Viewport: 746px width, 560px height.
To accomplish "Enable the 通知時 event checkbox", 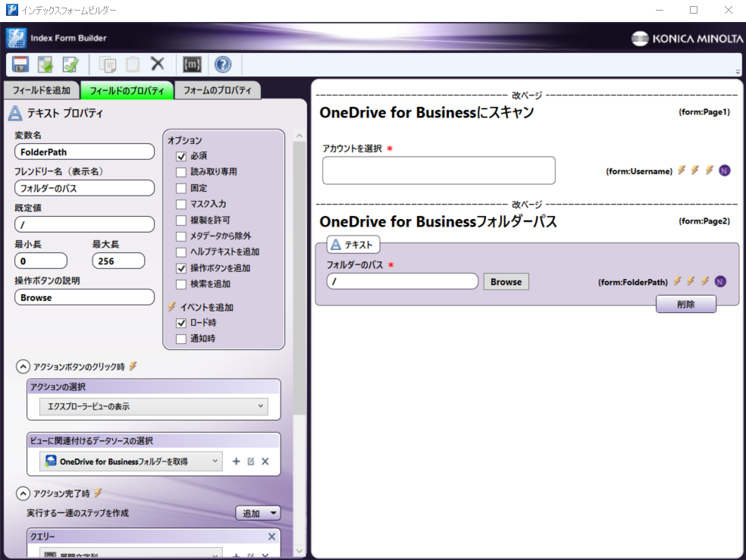I will 180,339.
